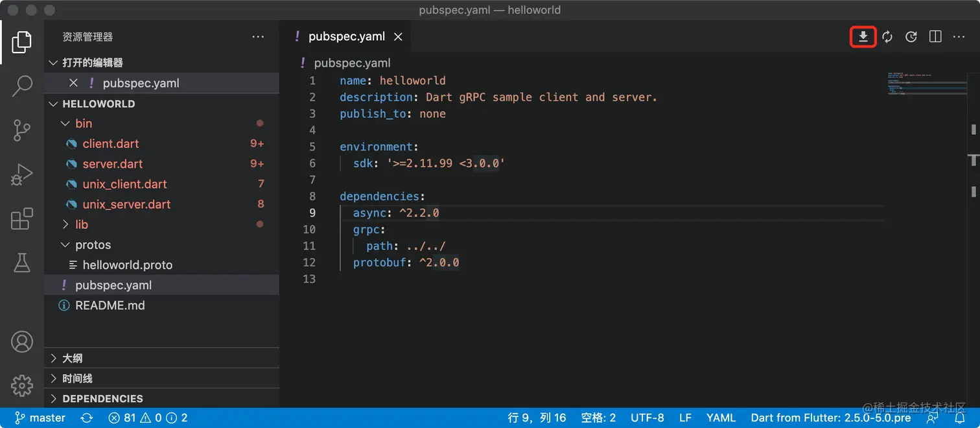Collapse the HELLOWORLD folder section
Screen dimensions: 980x428
(x=162, y=104)
